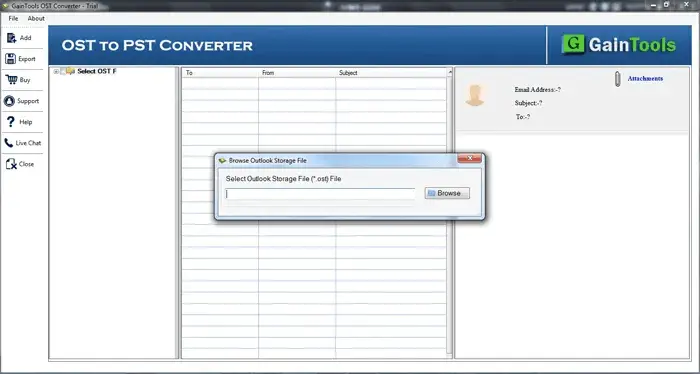Open the File menu

pyautogui.click(x=13, y=18)
